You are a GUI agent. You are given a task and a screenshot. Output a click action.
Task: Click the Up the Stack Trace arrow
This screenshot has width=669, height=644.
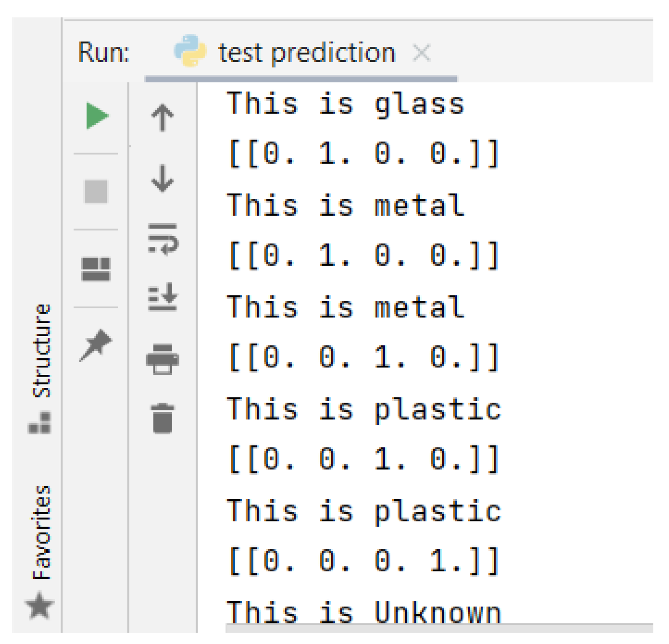coord(163,117)
